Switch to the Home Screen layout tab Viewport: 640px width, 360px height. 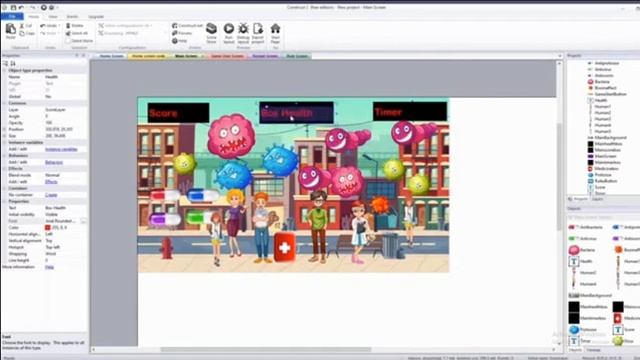click(x=111, y=56)
